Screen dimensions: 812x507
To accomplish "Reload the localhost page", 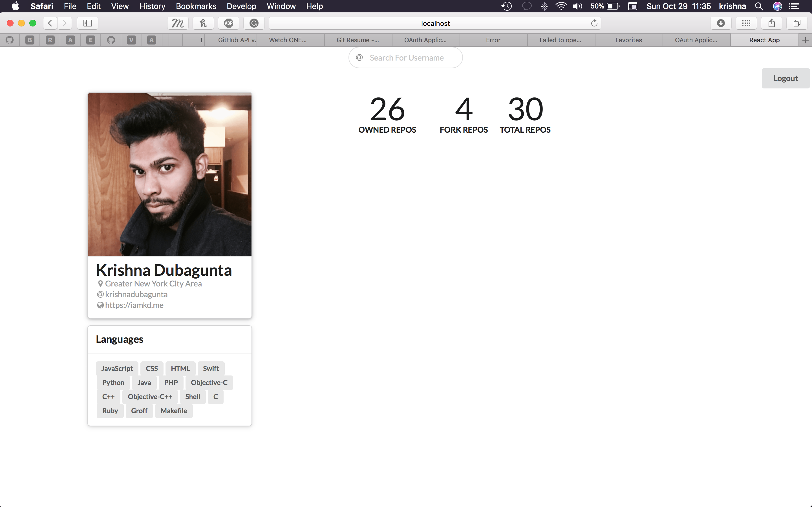I will pos(594,23).
